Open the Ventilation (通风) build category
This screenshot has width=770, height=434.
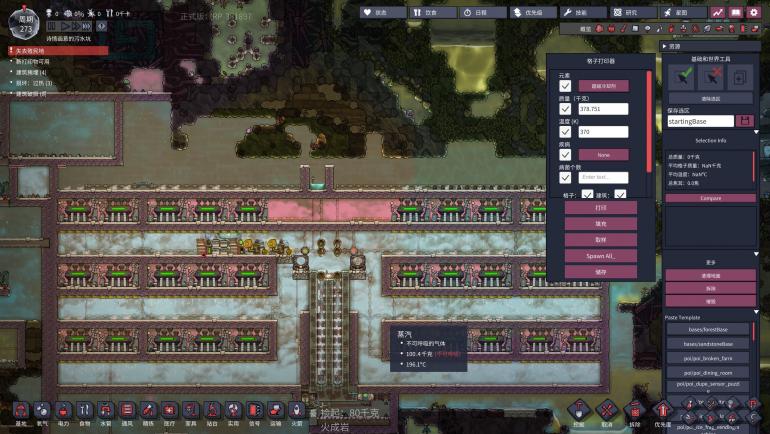pos(127,411)
